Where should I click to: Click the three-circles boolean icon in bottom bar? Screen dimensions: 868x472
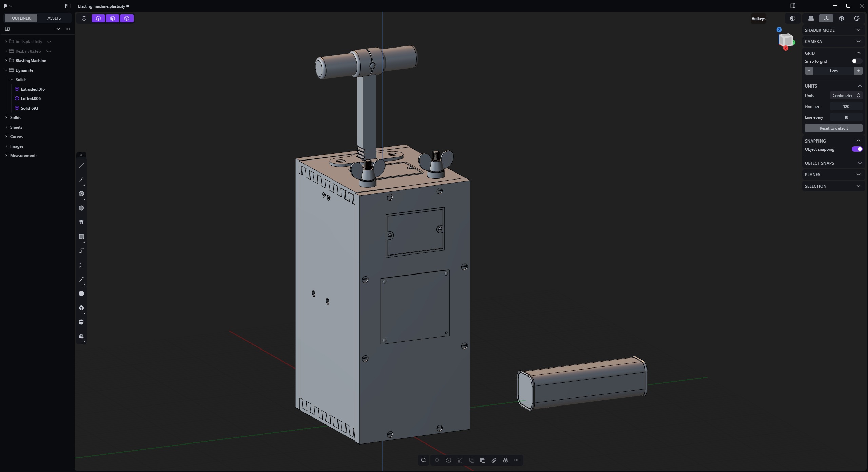coord(506,460)
